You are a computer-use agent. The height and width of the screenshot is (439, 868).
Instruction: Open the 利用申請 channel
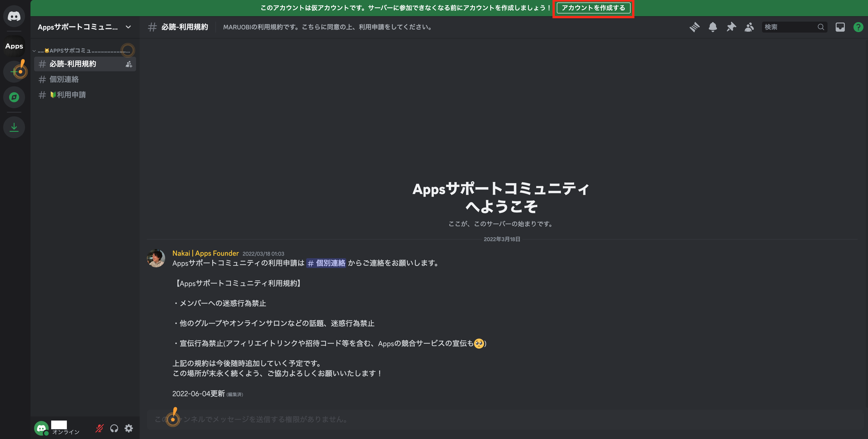click(68, 95)
